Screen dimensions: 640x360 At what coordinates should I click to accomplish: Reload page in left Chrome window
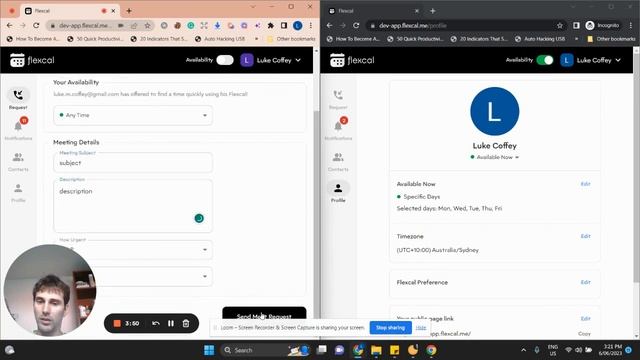(36, 25)
